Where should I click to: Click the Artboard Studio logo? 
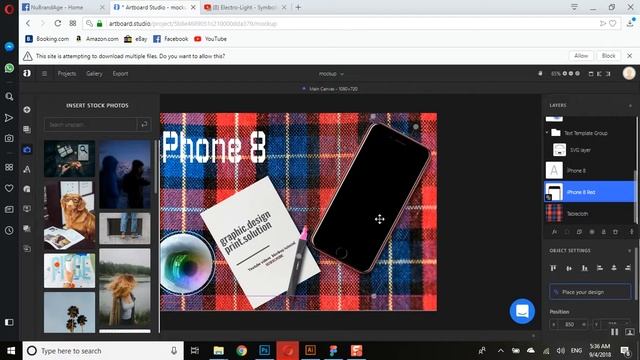pyautogui.click(x=27, y=73)
